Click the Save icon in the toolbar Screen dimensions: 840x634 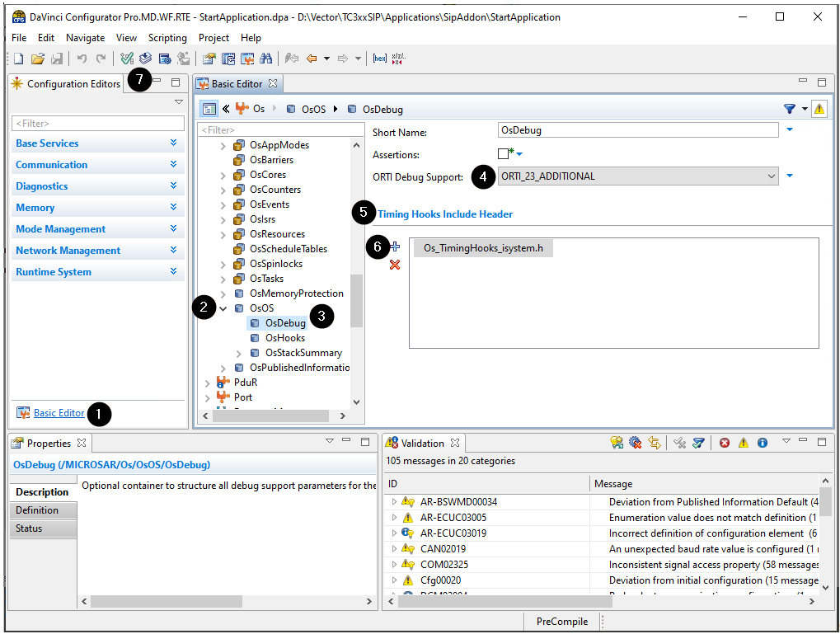(x=57, y=59)
